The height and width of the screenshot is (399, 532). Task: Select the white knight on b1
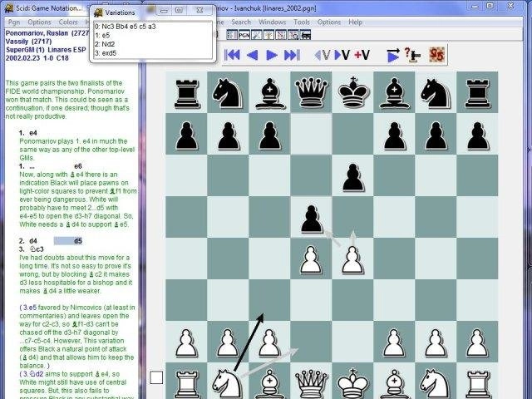click(228, 382)
